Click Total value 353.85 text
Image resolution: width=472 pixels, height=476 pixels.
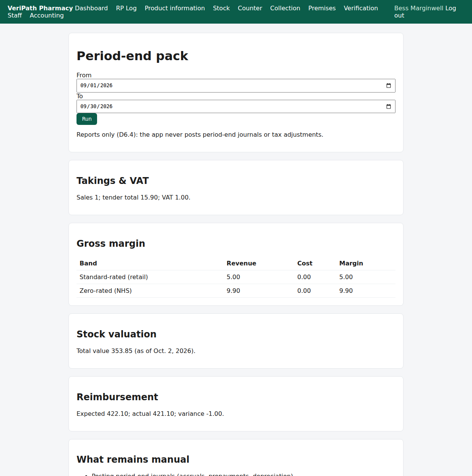pos(136,351)
